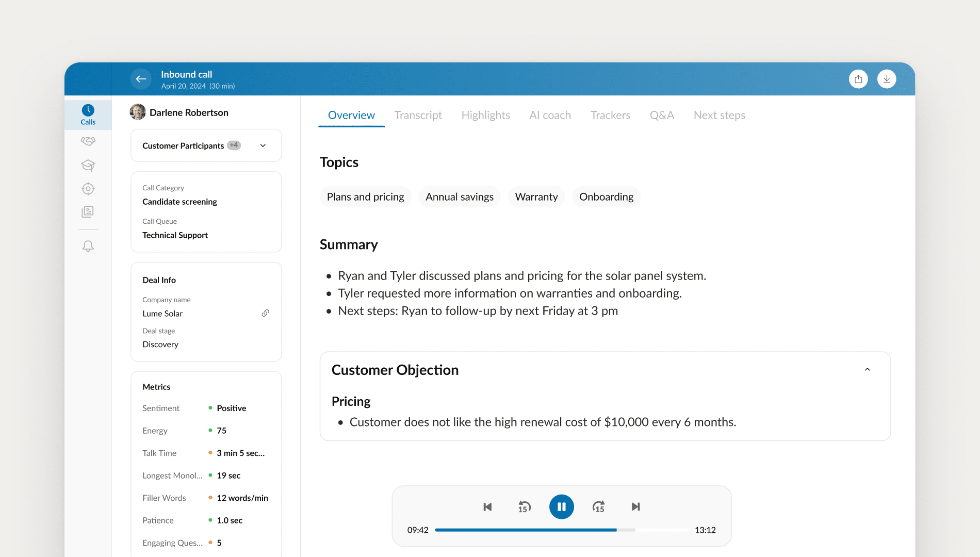Switch to the Transcript tab
This screenshot has width=980, height=557.
coord(418,115)
